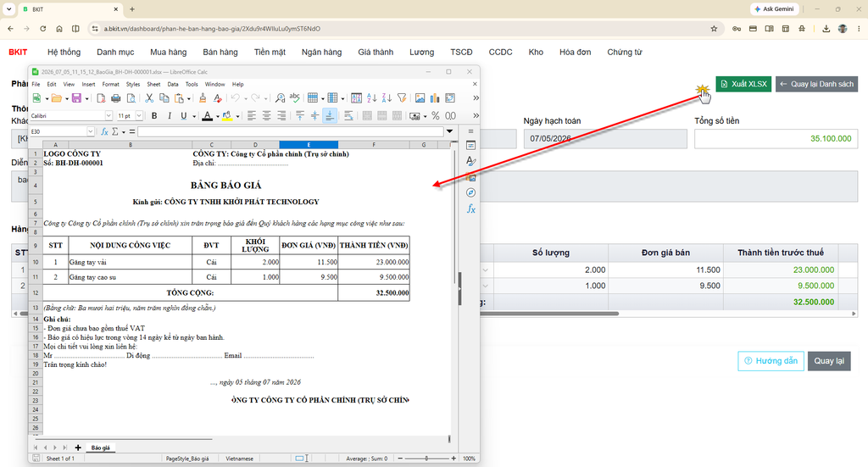Click the BKIT logo link
This screenshot has width=868, height=467.
[18, 52]
